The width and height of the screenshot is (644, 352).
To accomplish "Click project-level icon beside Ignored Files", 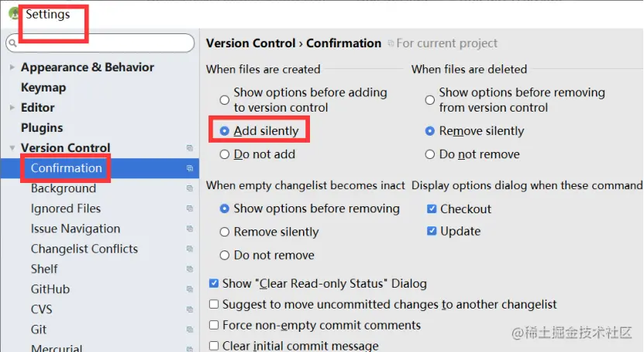I will pyautogui.click(x=190, y=209).
